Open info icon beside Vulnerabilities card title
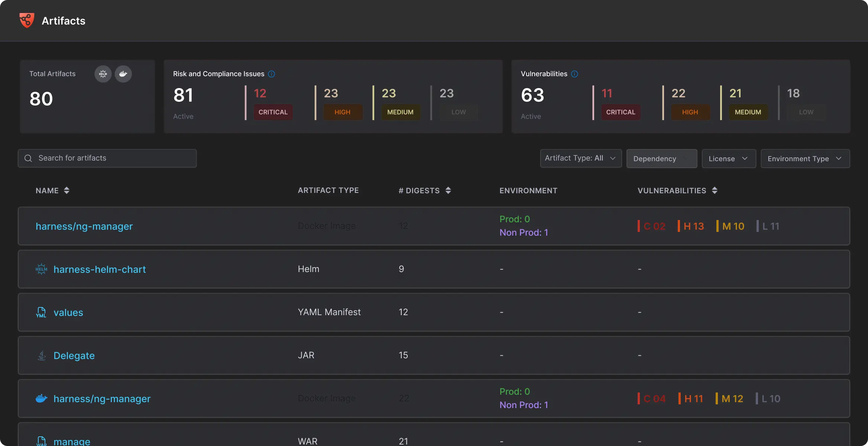This screenshot has height=446, width=868. 574,74
